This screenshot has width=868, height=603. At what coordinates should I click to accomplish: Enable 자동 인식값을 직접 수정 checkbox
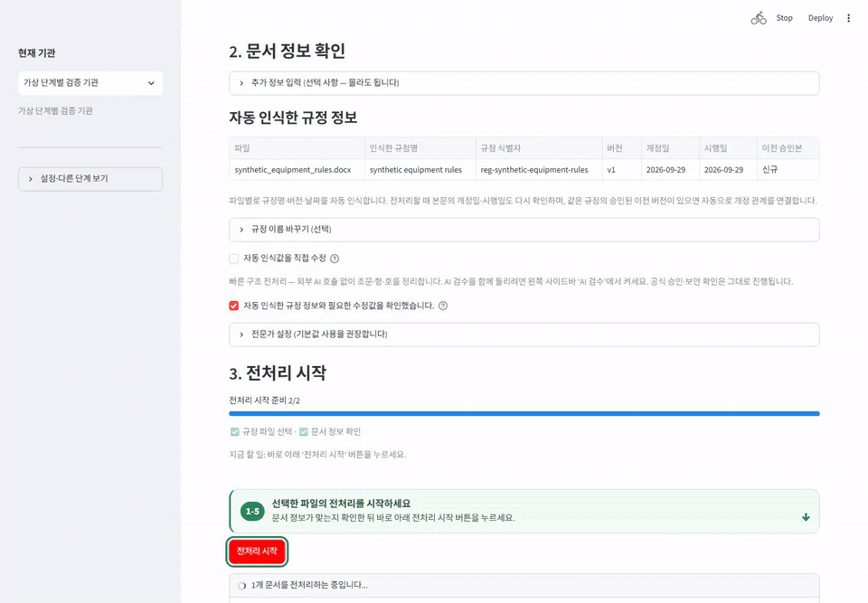coord(234,259)
